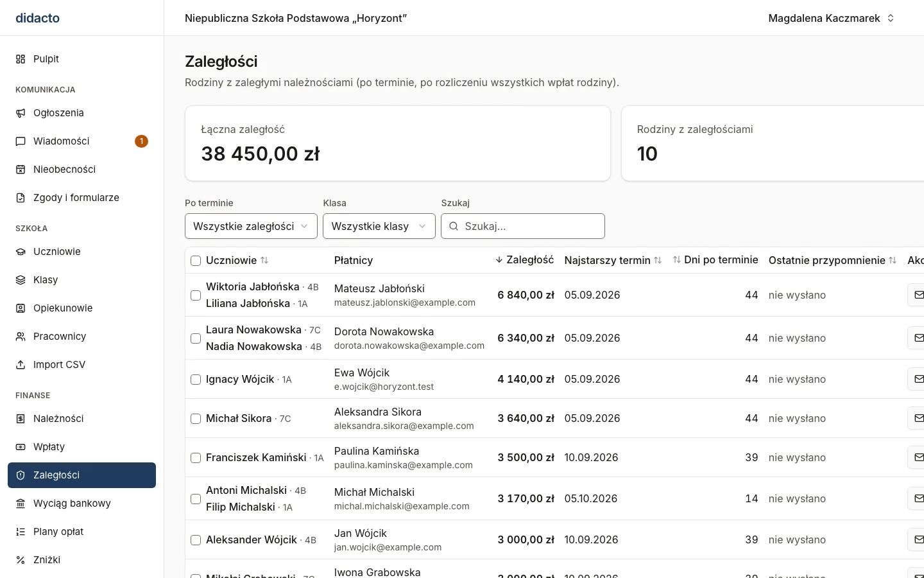Click the Zgody i formularze document icon

21,198
